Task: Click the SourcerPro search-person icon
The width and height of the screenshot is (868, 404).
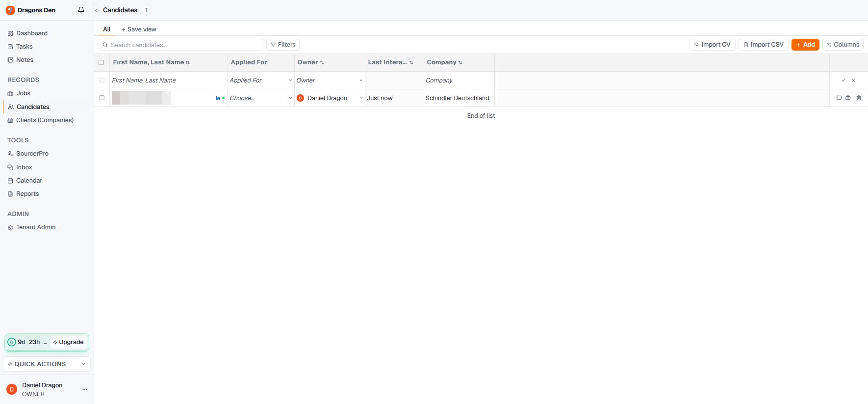Action: click(10, 154)
